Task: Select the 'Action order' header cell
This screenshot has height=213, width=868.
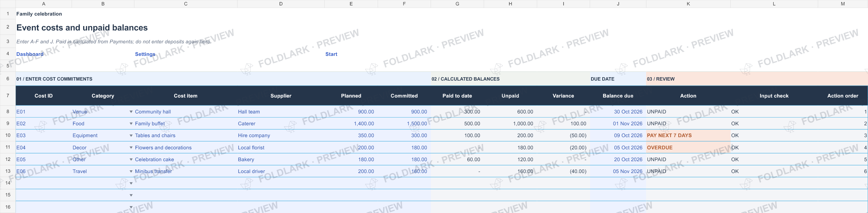Action: (843, 96)
